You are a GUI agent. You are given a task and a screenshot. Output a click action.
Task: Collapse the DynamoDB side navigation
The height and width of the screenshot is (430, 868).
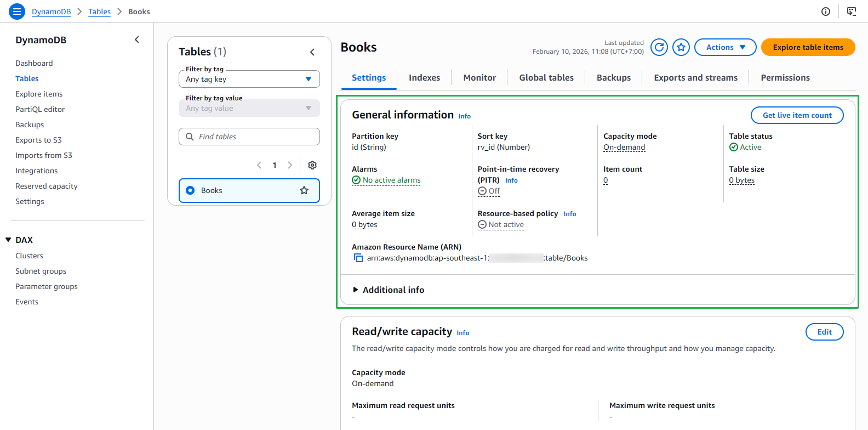pos(137,39)
